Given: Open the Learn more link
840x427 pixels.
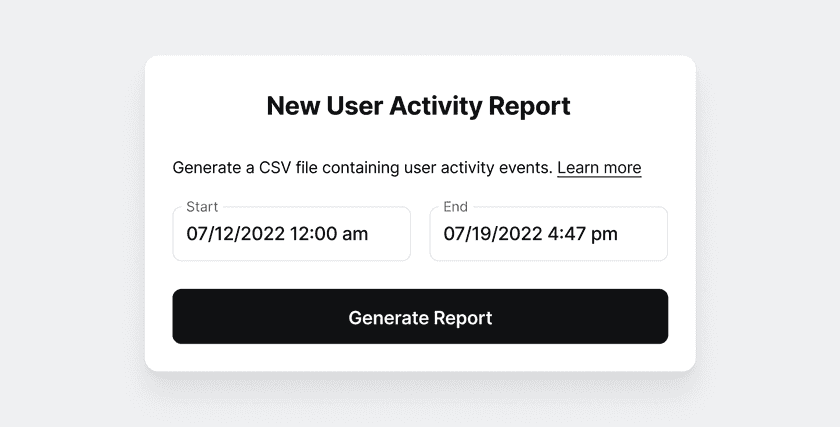Looking at the screenshot, I should (x=599, y=167).
